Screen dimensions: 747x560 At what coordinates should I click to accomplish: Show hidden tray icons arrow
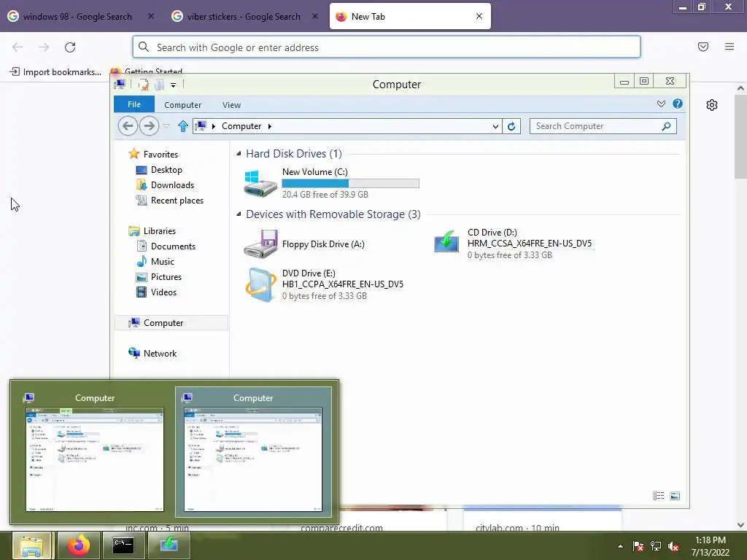620,547
